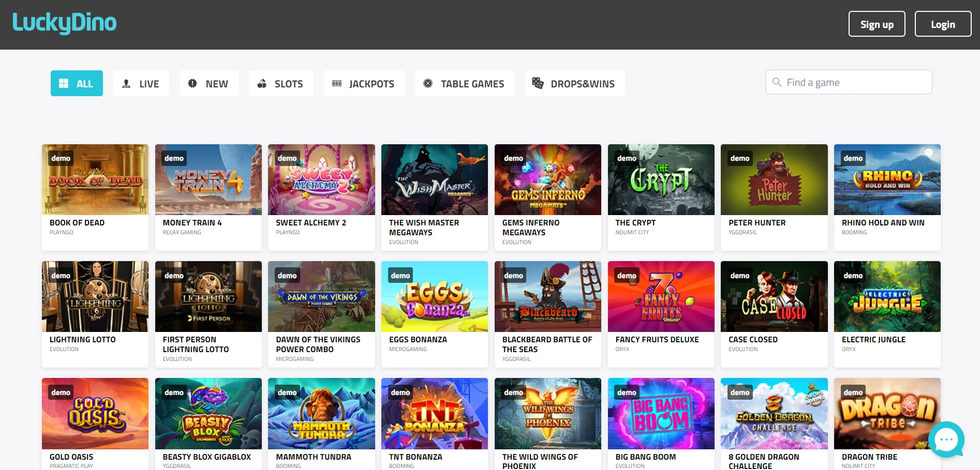Click demo badge on First Person Lightning Lotto
980x470 pixels.
point(174,276)
